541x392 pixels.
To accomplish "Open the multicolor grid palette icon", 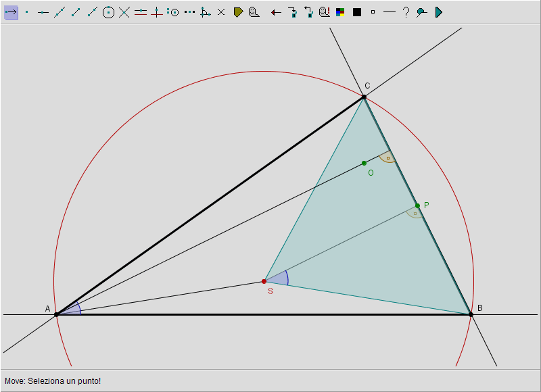I will point(340,12).
